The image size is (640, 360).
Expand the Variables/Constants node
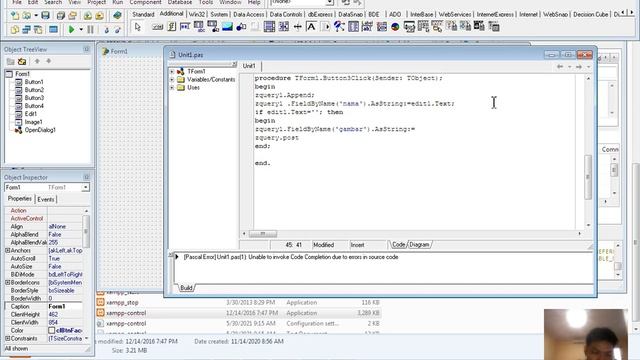coord(172,80)
